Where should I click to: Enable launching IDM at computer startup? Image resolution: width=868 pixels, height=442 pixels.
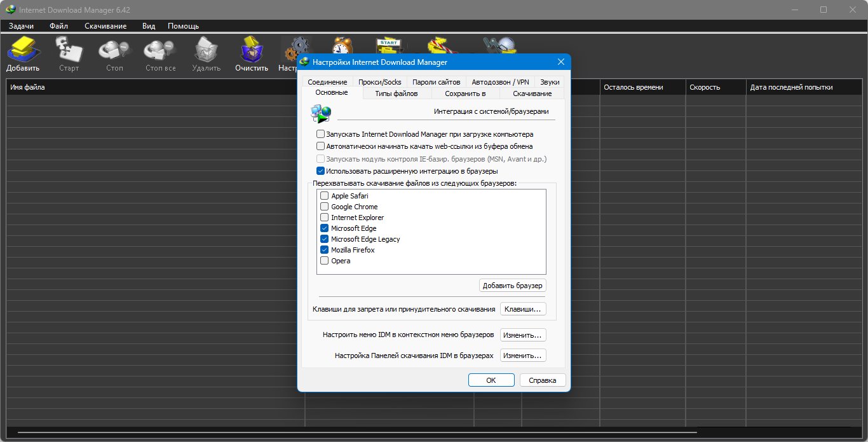click(320, 134)
